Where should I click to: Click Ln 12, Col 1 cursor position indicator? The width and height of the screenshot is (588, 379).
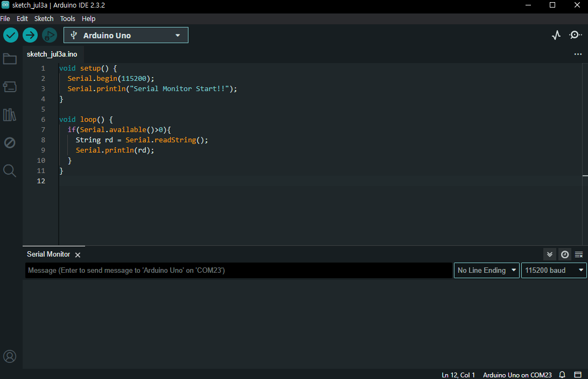[x=458, y=375]
